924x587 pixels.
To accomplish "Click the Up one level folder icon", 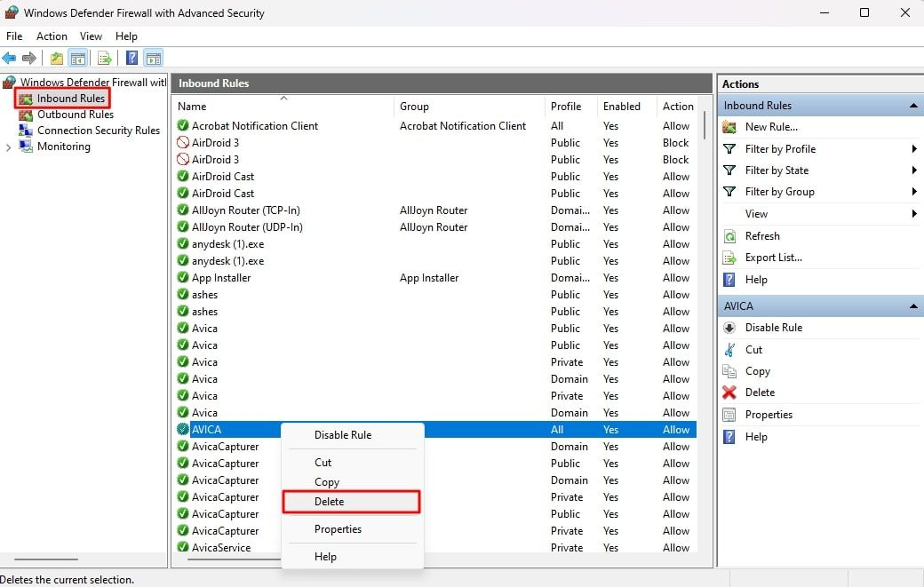I will pyautogui.click(x=57, y=58).
